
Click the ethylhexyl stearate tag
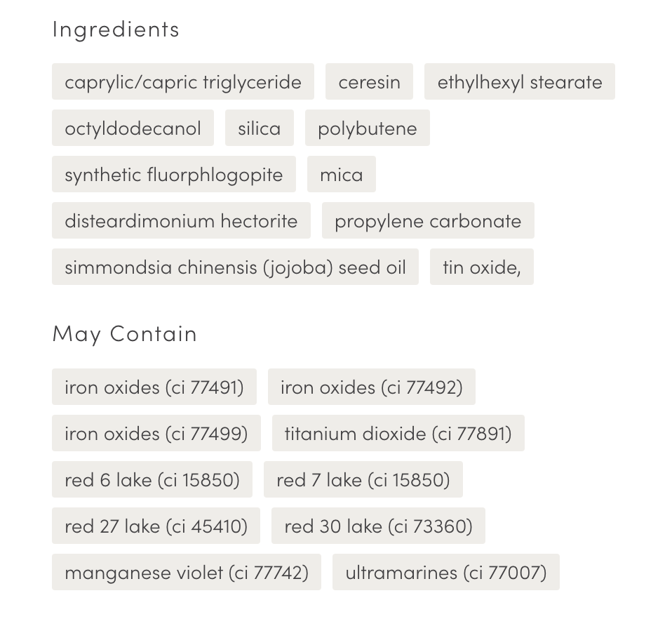519,81
